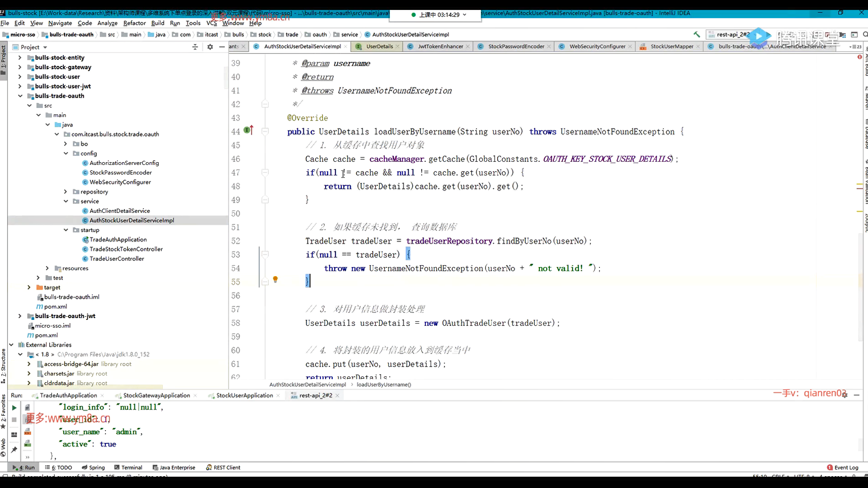The width and height of the screenshot is (868, 488).
Task: Open the Terminal tool window button
Action: point(128,468)
